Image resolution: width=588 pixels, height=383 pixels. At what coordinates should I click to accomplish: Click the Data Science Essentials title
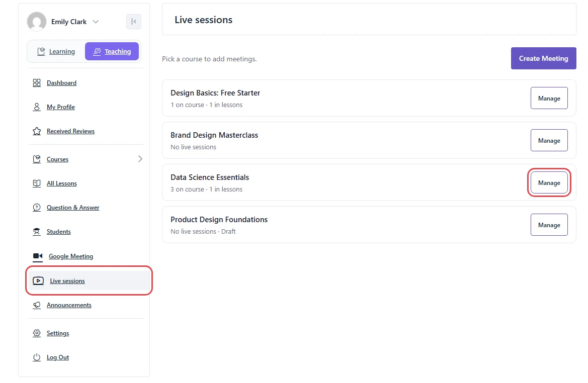[210, 177]
